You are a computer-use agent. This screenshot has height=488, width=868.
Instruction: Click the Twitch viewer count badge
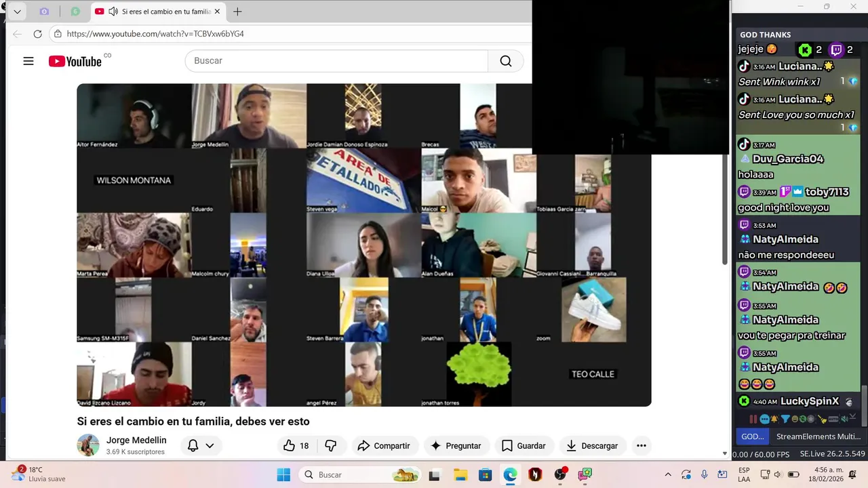[842, 49]
